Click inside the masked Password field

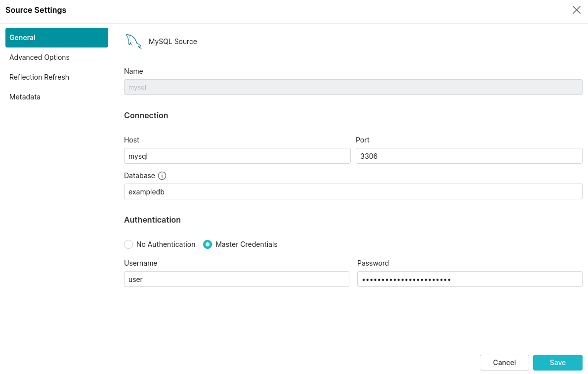[x=469, y=279]
